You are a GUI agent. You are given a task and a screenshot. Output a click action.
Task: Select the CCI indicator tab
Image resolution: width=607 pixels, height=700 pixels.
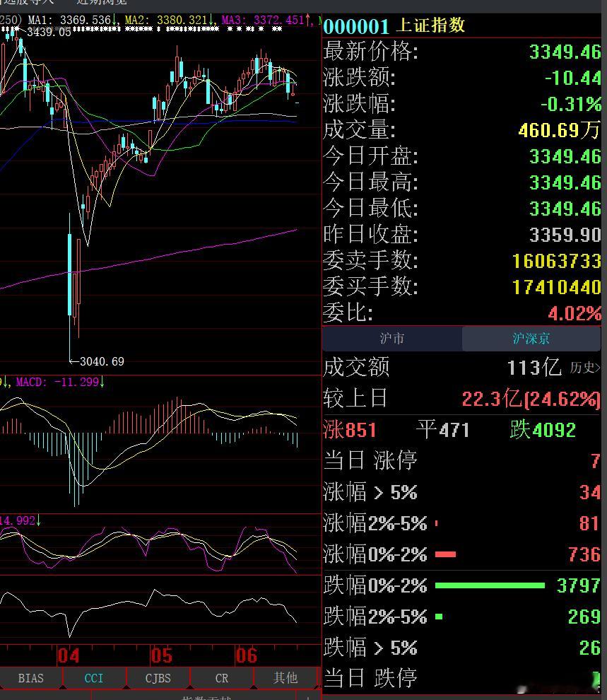[x=94, y=678]
